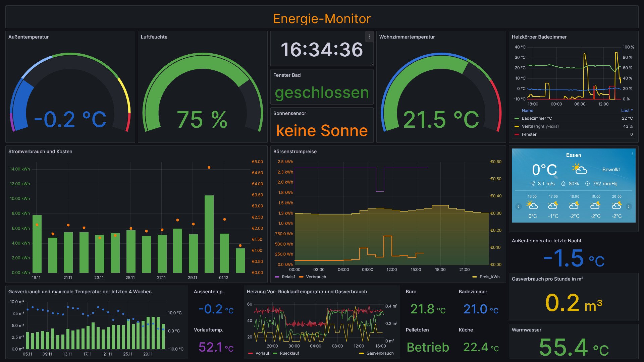This screenshot has height=362, width=644.
Task: Go to next weather forecast hours
Action: tap(629, 206)
